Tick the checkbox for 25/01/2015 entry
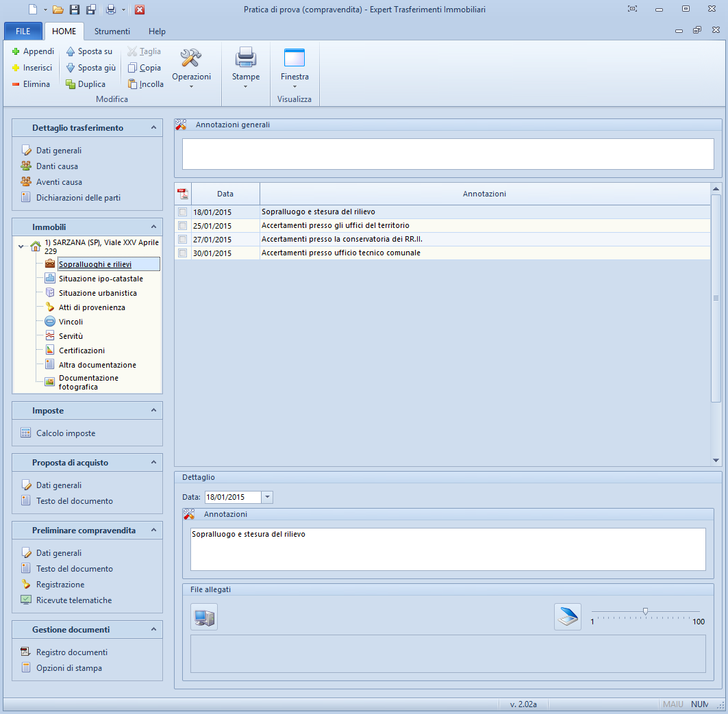The height and width of the screenshot is (714, 728). point(183,226)
